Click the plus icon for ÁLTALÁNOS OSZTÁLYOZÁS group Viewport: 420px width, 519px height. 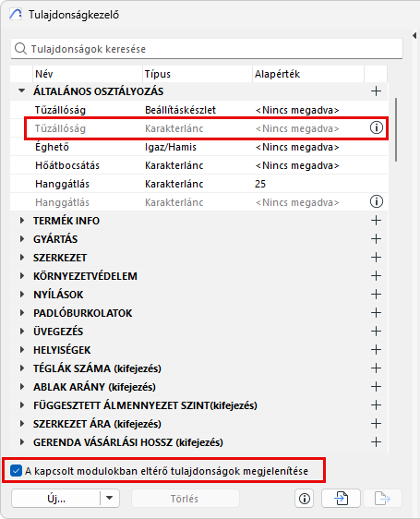tap(376, 91)
